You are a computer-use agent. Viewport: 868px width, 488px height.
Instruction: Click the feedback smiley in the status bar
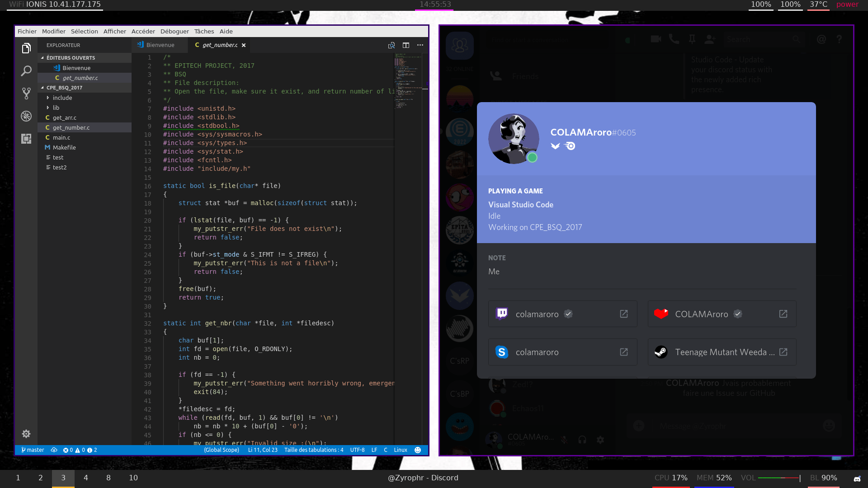[x=418, y=450]
